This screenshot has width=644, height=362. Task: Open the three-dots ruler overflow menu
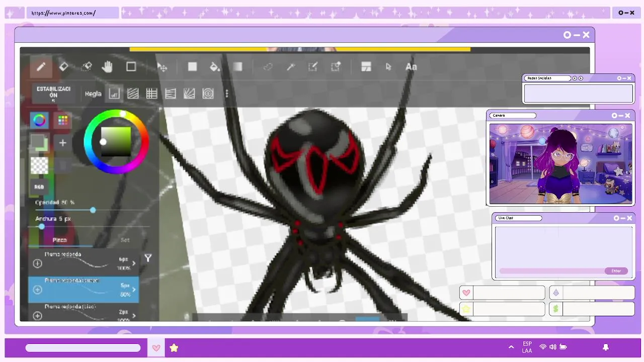tap(227, 94)
